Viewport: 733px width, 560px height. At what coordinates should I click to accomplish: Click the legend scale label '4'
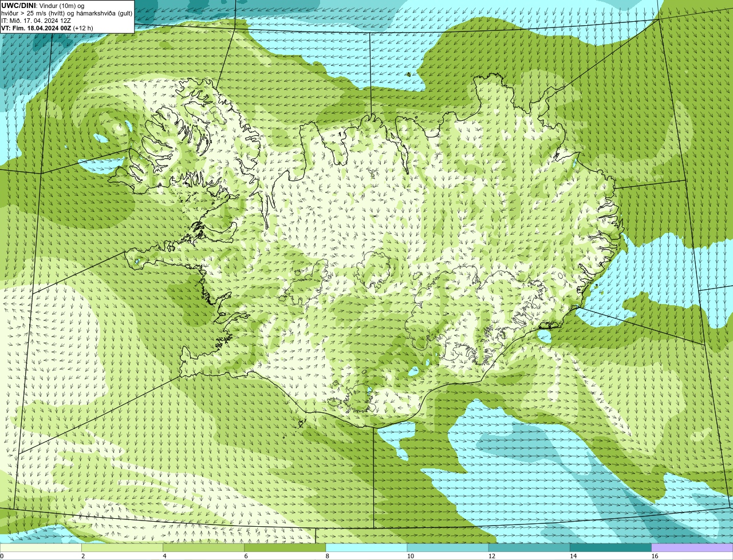164,556
